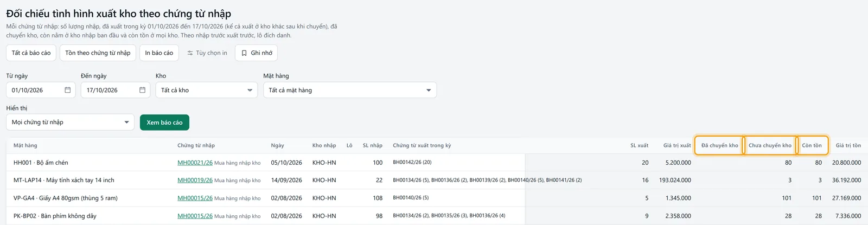
Task: Click the In báo cáo button
Action: pos(159,53)
